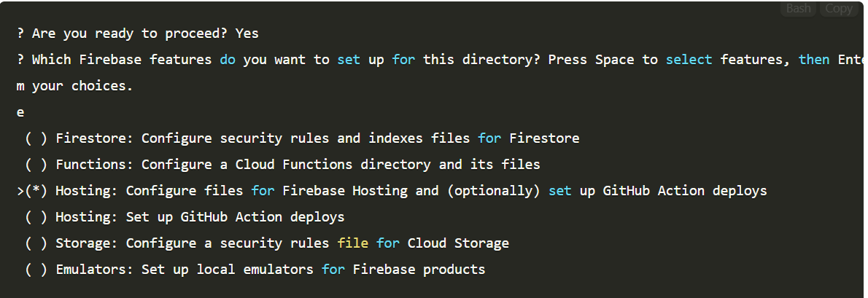Click the 'Emulators: Set up local emulators' text

point(270,270)
